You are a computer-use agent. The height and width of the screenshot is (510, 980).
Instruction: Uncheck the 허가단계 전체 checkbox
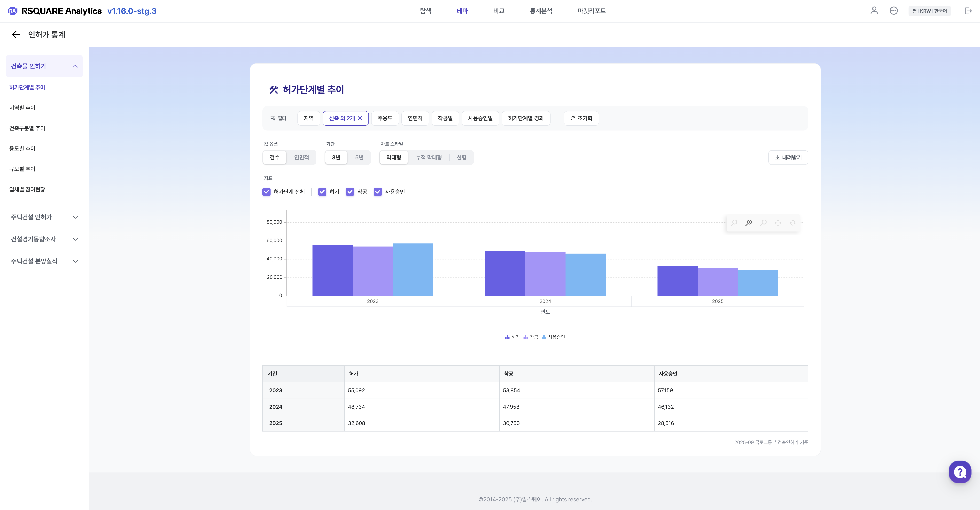266,192
